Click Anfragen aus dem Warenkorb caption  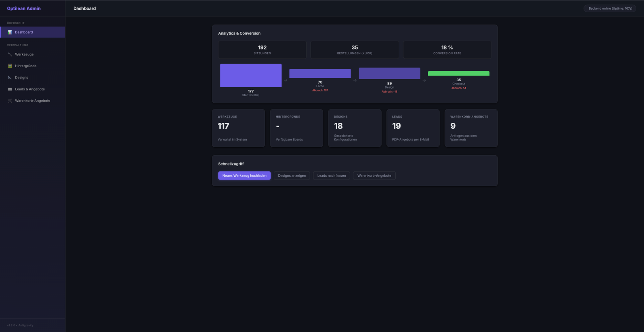click(x=463, y=138)
